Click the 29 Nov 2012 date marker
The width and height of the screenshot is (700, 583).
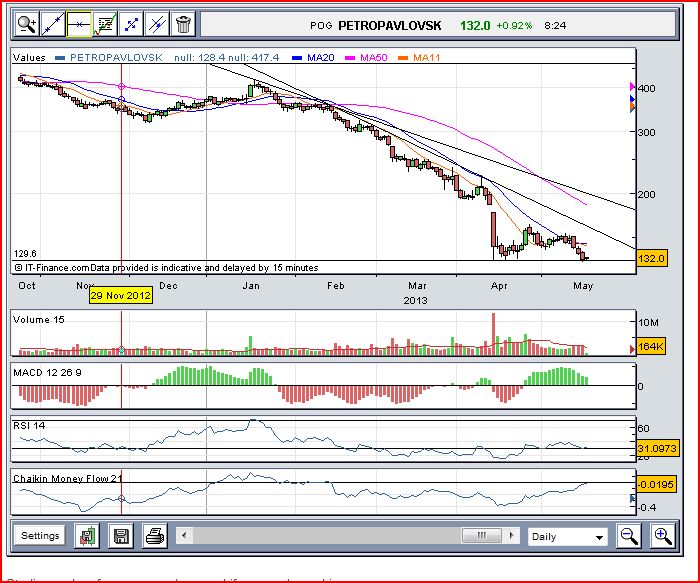click(x=121, y=296)
